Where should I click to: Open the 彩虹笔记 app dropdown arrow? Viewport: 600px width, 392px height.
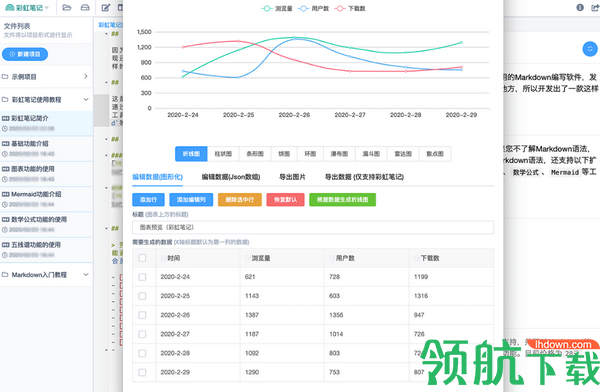coord(47,8)
